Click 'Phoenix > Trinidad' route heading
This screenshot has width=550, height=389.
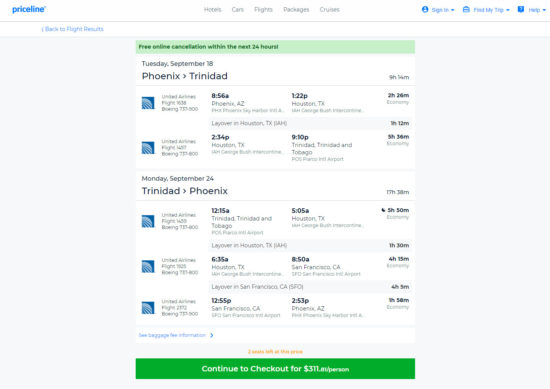[x=185, y=76]
